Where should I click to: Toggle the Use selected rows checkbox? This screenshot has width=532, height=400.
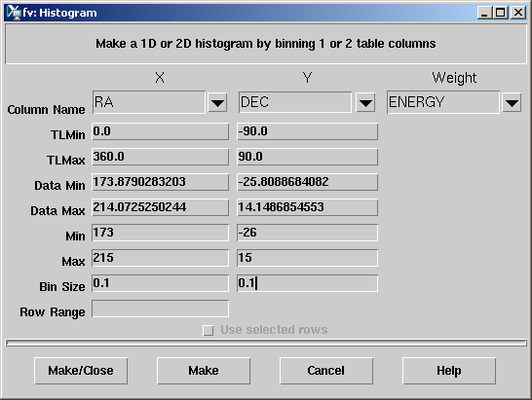208,330
